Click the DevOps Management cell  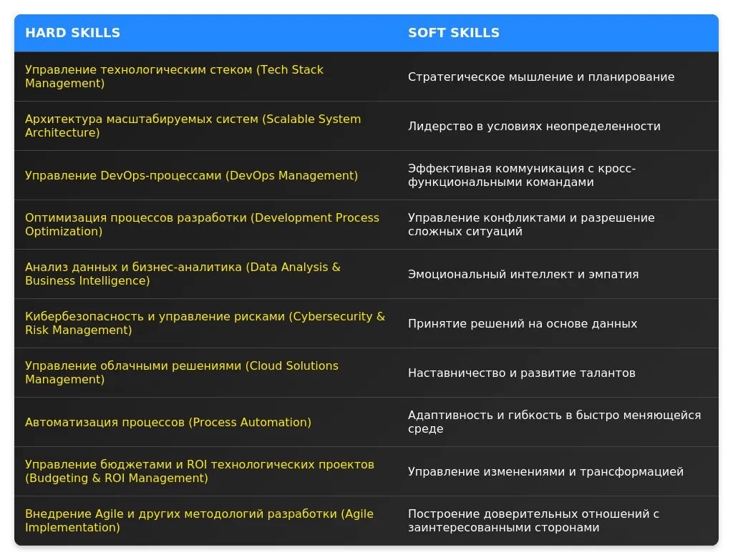coord(205,176)
